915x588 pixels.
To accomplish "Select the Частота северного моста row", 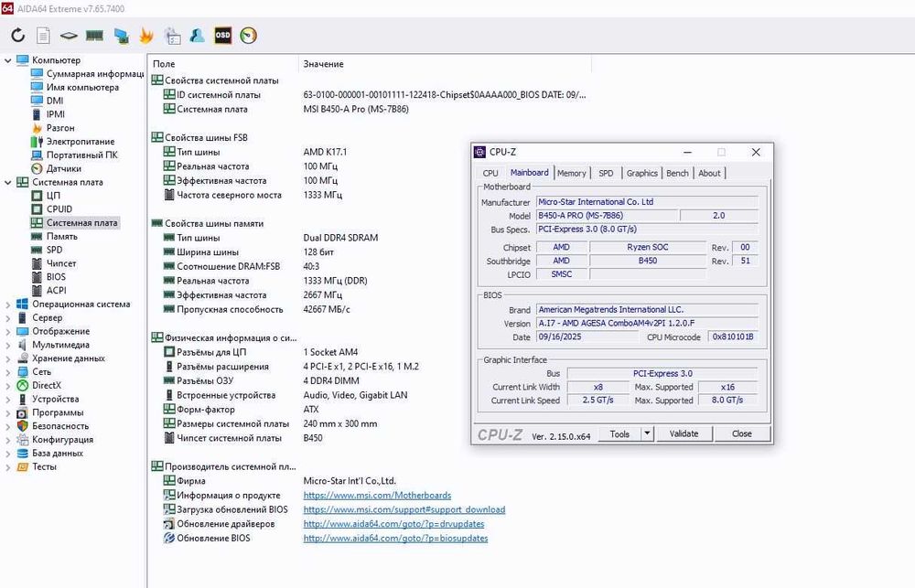I will (x=371, y=195).
